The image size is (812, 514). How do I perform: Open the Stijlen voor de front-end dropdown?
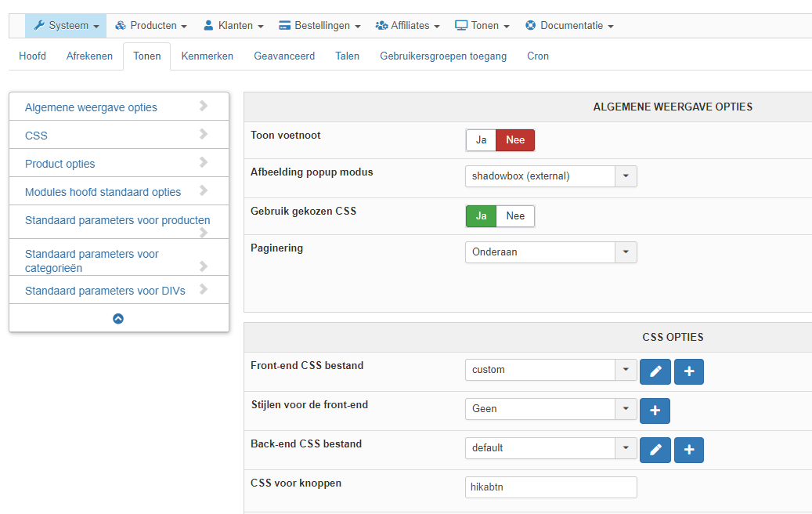pyautogui.click(x=551, y=409)
